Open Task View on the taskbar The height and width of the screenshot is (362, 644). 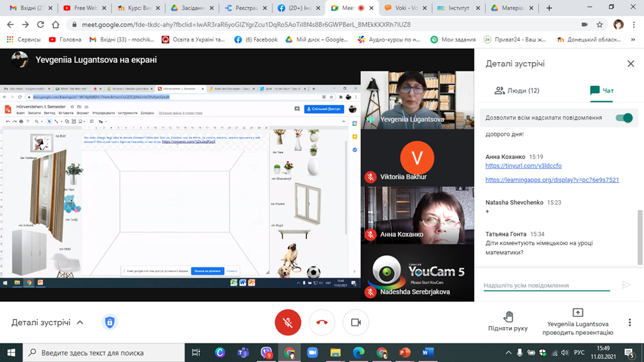(196, 353)
